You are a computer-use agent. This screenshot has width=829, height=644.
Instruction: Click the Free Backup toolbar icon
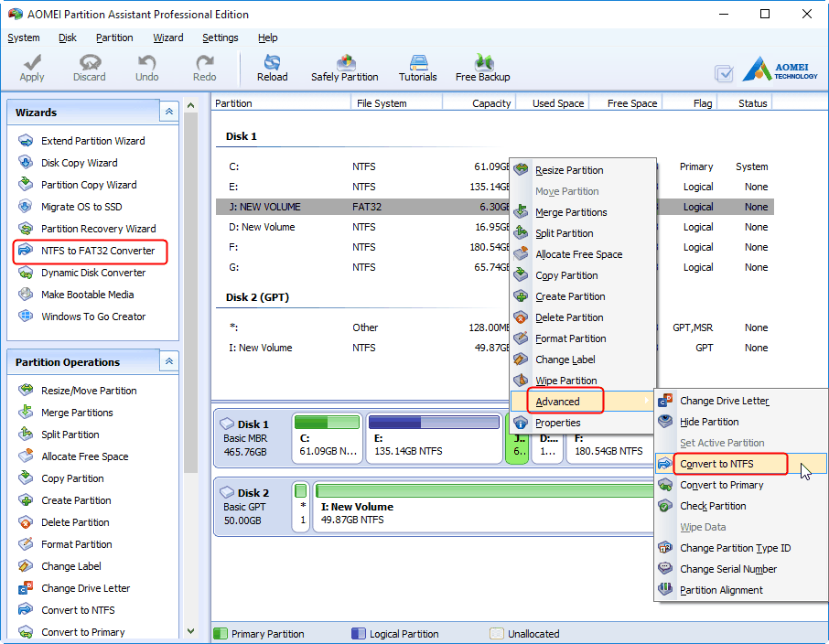click(483, 62)
